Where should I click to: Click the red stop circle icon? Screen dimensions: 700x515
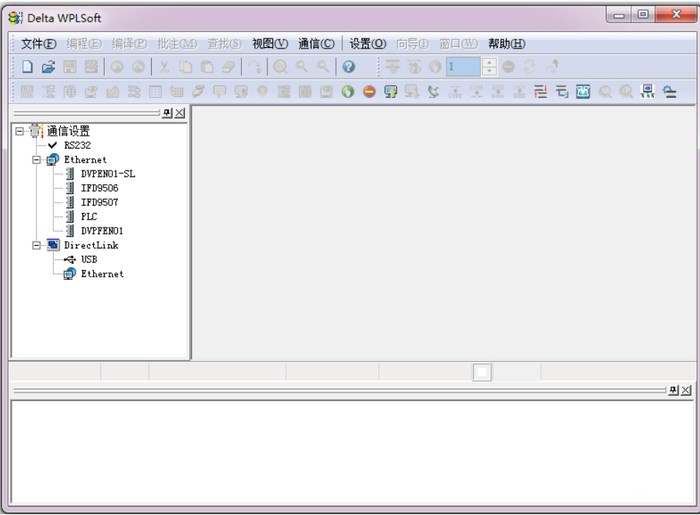pos(369,92)
